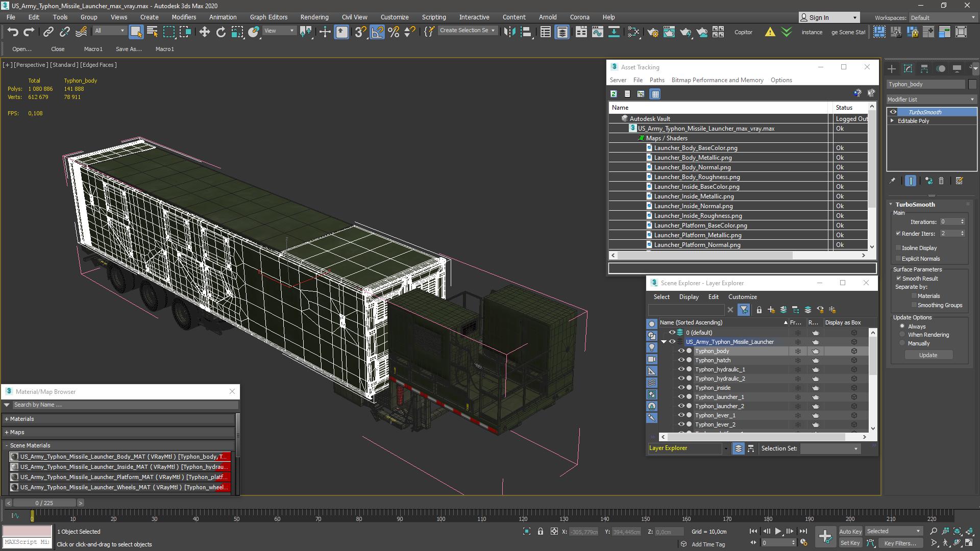
Task: Enable Isoline Display checkbox
Action: coord(898,248)
